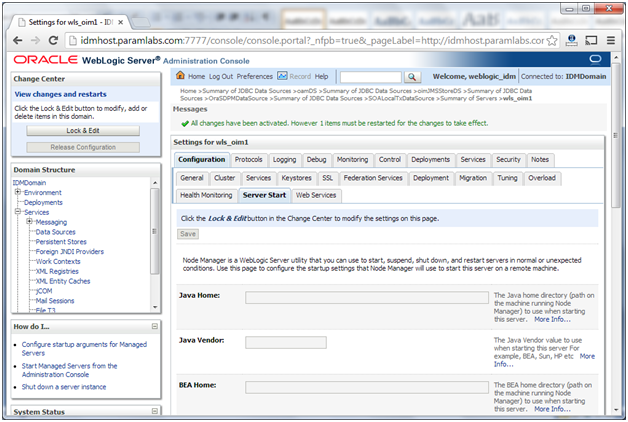Switch to the Debug tab
The image size is (628, 422).
tap(316, 159)
